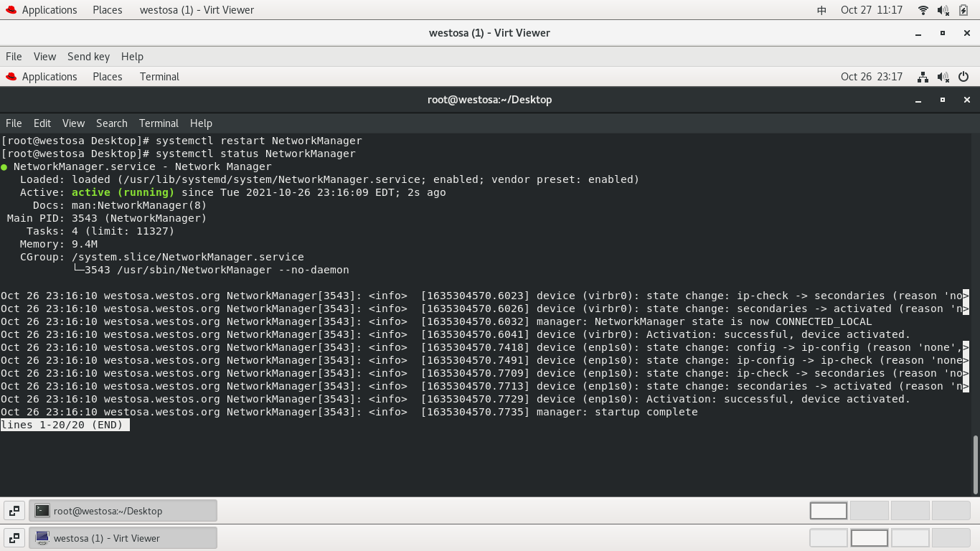Image resolution: width=980 pixels, height=551 pixels.
Task: Click the tile toggle beside root@westosa:~/Desktop taskbar entry
Action: 14,510
